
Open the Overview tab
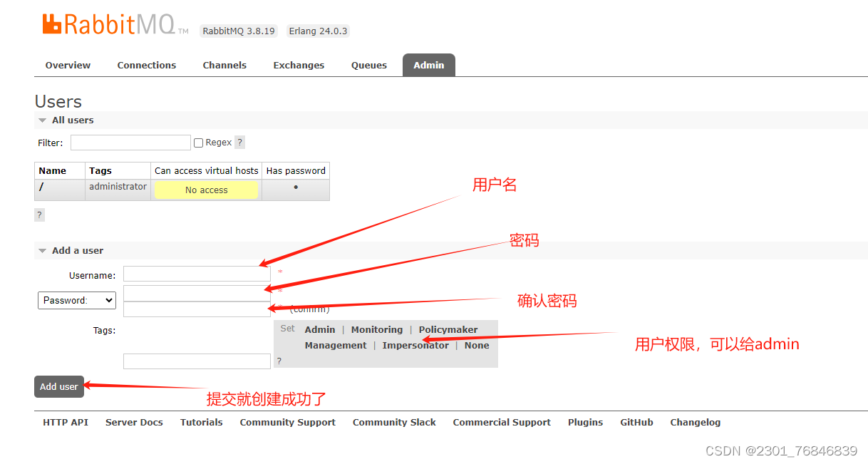coord(68,65)
